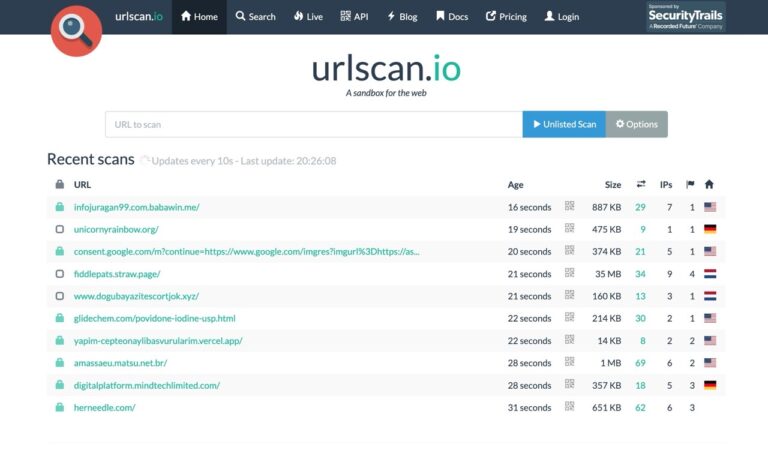
Task: Click the IPs column header
Action: point(666,185)
